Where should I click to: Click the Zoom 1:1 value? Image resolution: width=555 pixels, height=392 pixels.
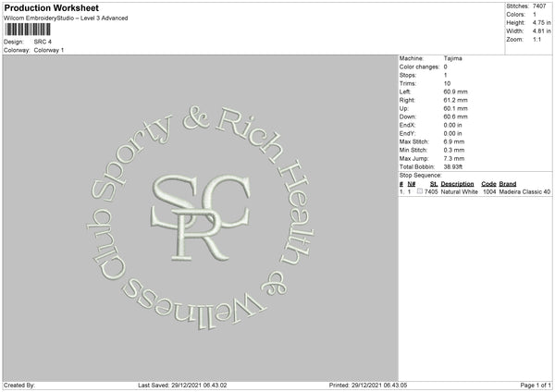point(536,39)
